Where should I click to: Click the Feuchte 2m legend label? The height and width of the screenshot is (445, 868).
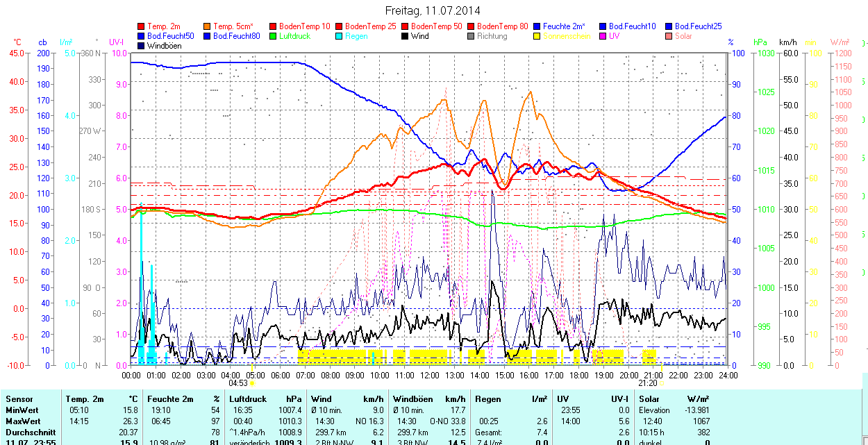[564, 26]
